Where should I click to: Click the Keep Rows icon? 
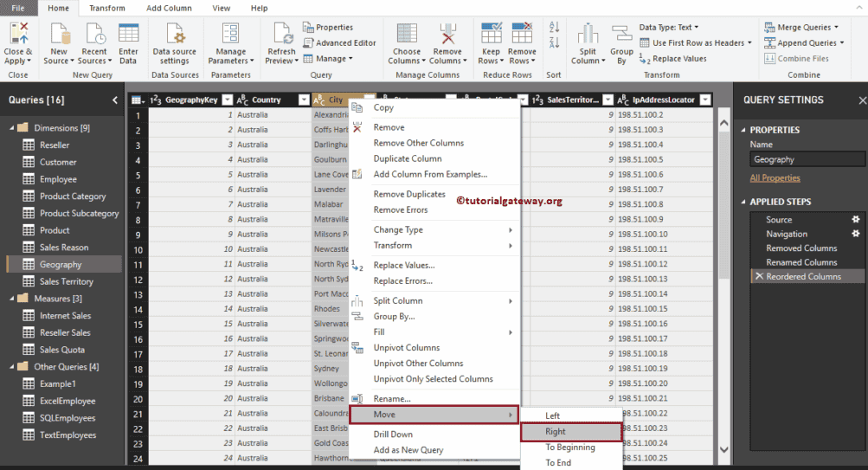491,34
